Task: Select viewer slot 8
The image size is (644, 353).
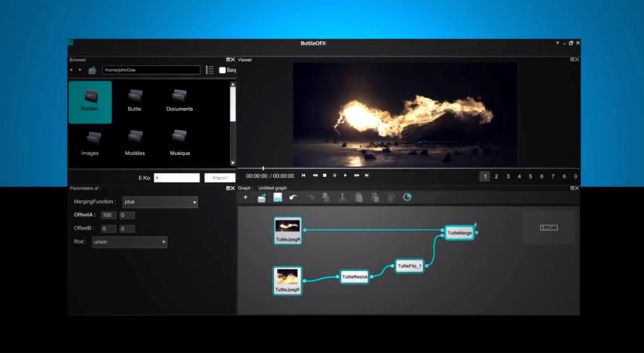Action: 564,176
